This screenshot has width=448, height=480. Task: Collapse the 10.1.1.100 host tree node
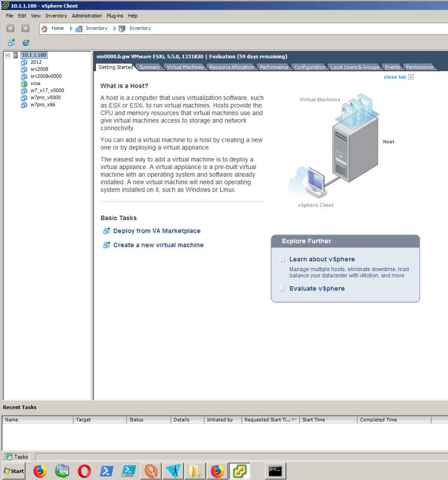tap(8, 55)
